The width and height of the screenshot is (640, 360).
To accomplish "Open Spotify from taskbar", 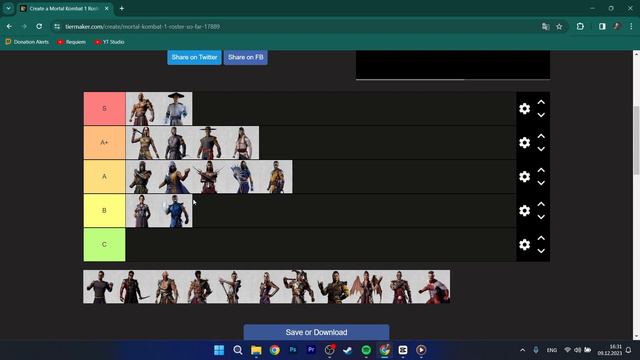I will [x=366, y=350].
